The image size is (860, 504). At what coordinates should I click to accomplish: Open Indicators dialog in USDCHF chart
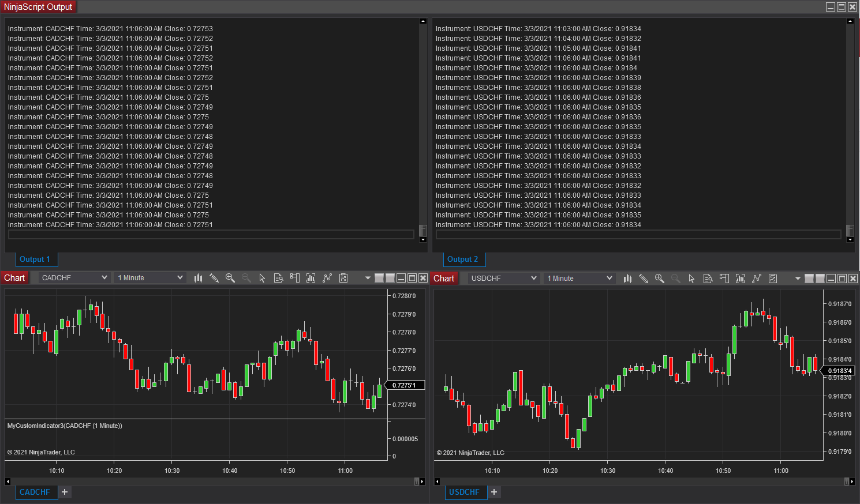[740, 279]
